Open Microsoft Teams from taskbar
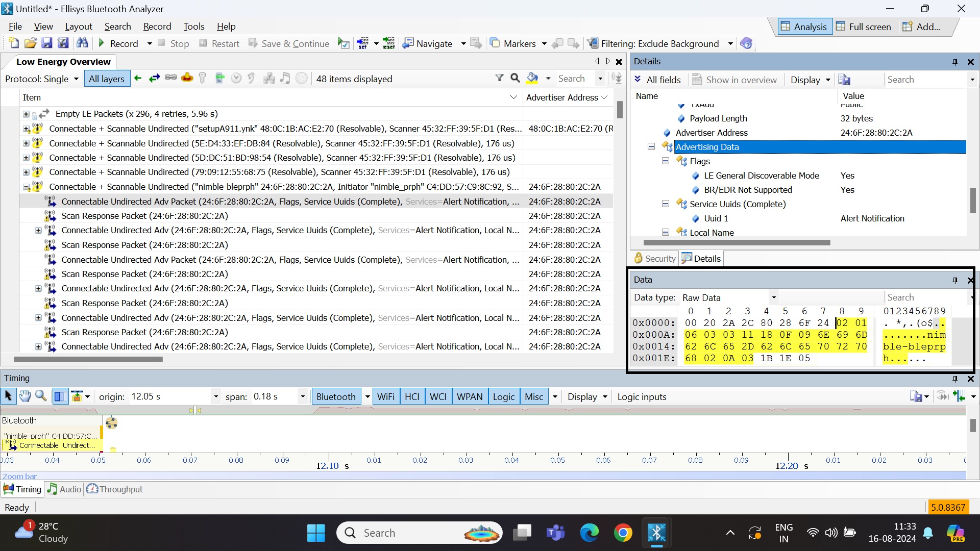The height and width of the screenshot is (551, 980). pos(555,533)
